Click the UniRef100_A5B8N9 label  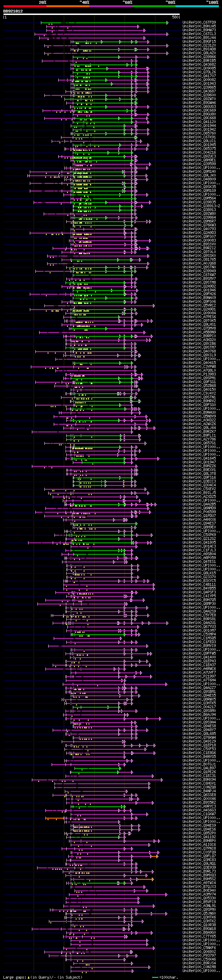coord(199,332)
